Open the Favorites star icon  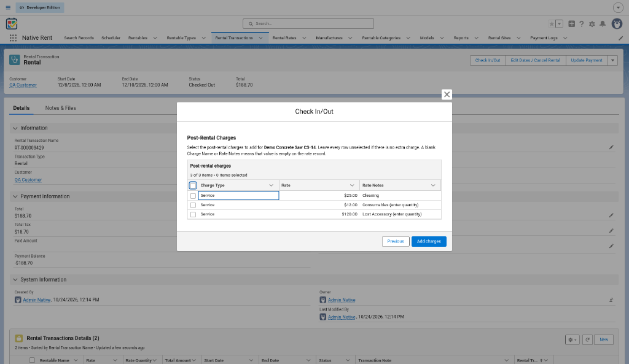(552, 24)
